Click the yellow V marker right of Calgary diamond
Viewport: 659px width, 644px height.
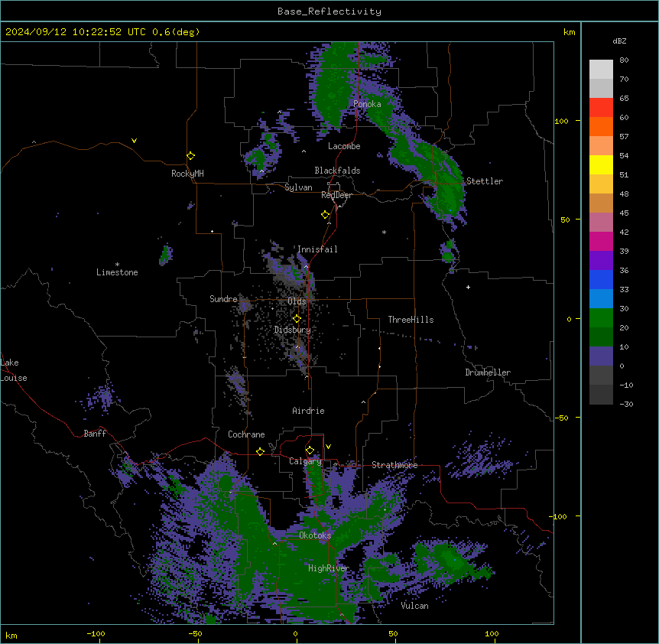tap(328, 447)
